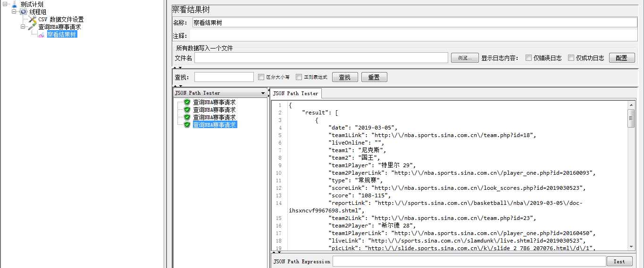The height and width of the screenshot is (268, 644).
Task: Click the "score": "108-115" JSON line
Action: pos(360,195)
